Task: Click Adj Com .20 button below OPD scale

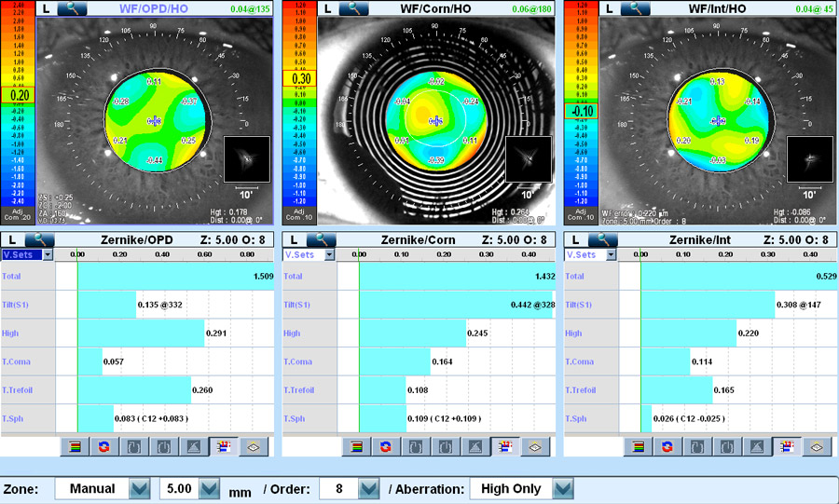Action: point(18,213)
